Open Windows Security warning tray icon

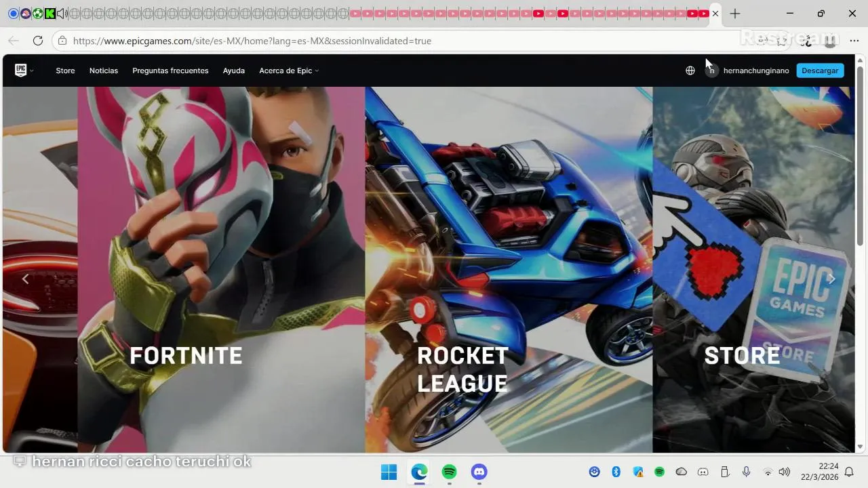[637, 472]
